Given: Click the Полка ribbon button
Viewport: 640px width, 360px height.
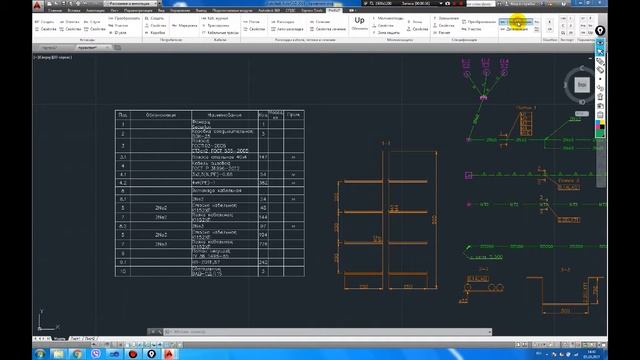Looking at the screenshot, I should point(251,22).
